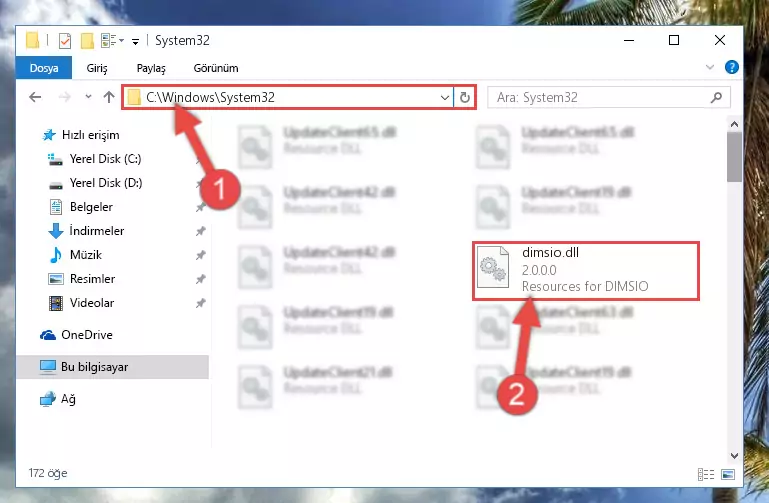Open the Customize Quick Access Toolbar dropdown arrow
This screenshot has width=769, height=503.
pos(135,42)
